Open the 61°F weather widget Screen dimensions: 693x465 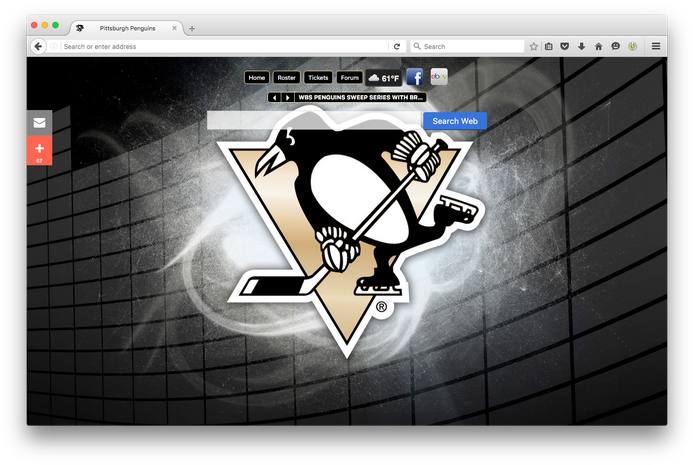(384, 78)
